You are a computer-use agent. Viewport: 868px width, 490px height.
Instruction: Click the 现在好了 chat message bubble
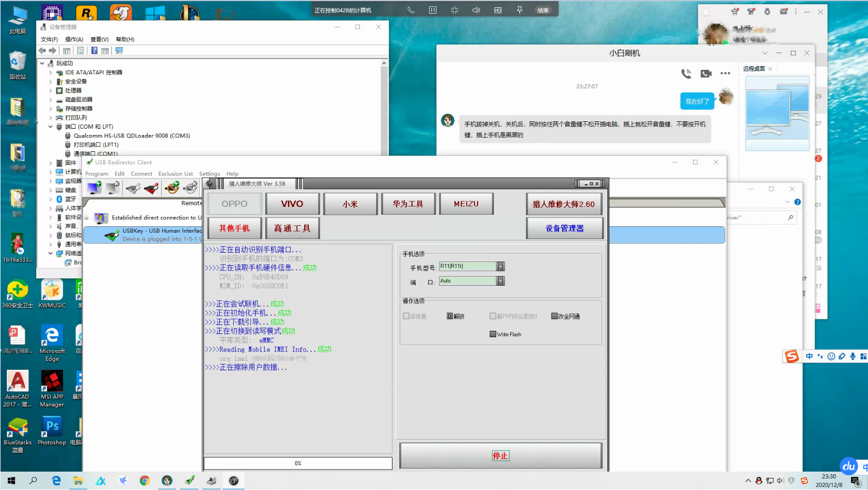pyautogui.click(x=697, y=101)
